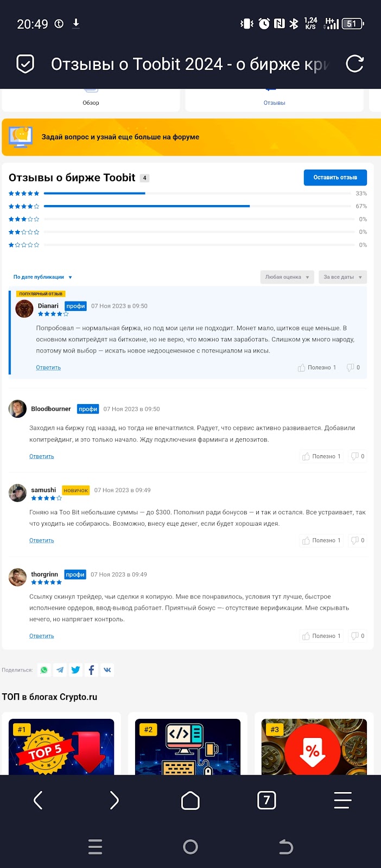
Task: Share the page via Twitter icon
Action: pyautogui.click(x=75, y=670)
